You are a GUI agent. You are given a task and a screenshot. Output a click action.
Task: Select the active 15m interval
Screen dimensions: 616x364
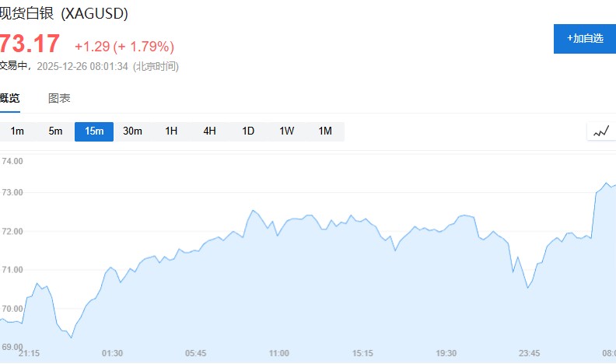point(94,131)
